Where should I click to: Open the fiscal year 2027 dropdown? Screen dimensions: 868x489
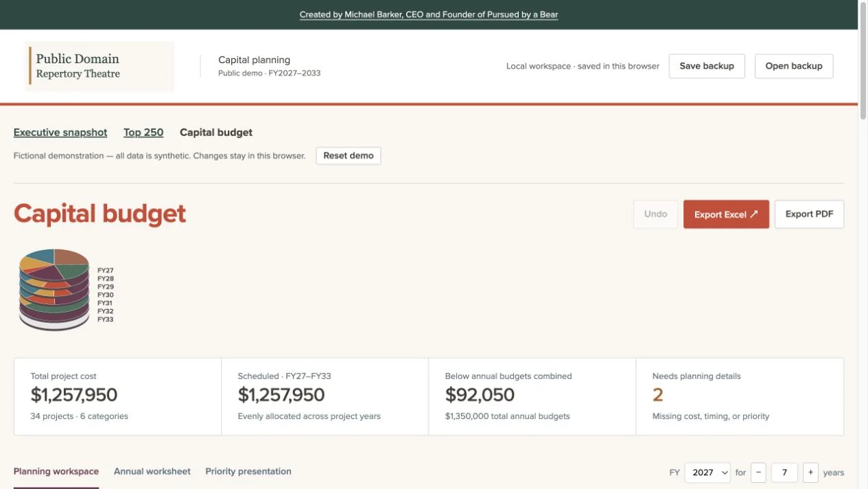click(x=707, y=473)
